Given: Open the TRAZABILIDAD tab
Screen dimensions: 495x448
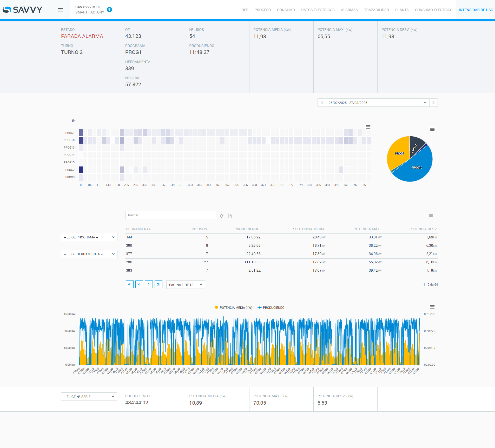Looking at the screenshot, I should click(376, 10).
